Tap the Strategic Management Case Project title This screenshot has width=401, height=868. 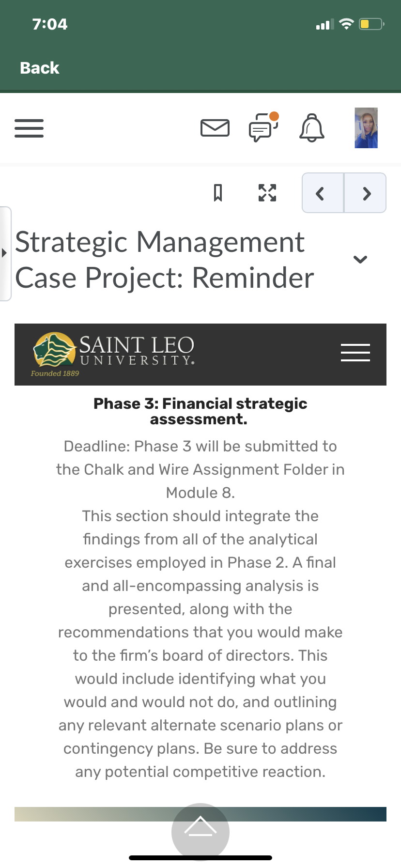(x=165, y=260)
